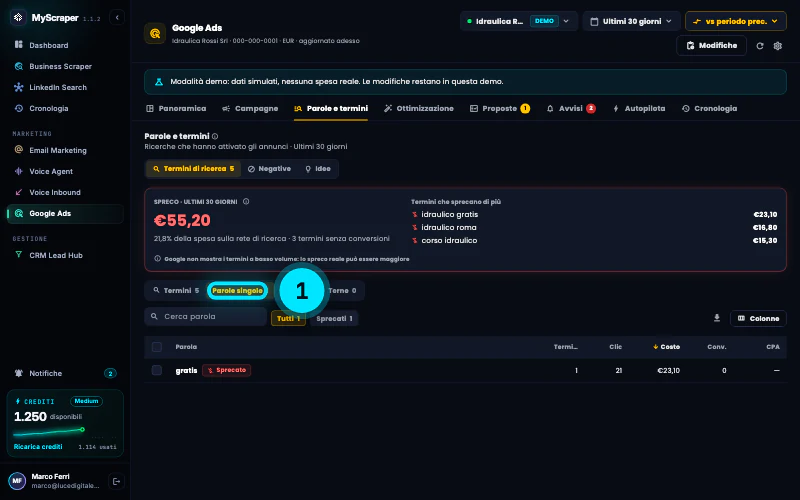
Task: Click the Ricarica crediti link
Action: coord(38,447)
